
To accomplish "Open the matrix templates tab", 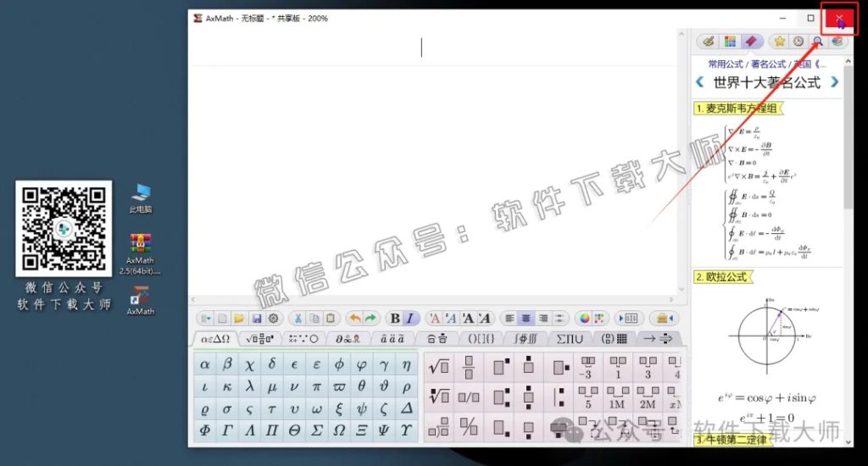I will [x=614, y=339].
